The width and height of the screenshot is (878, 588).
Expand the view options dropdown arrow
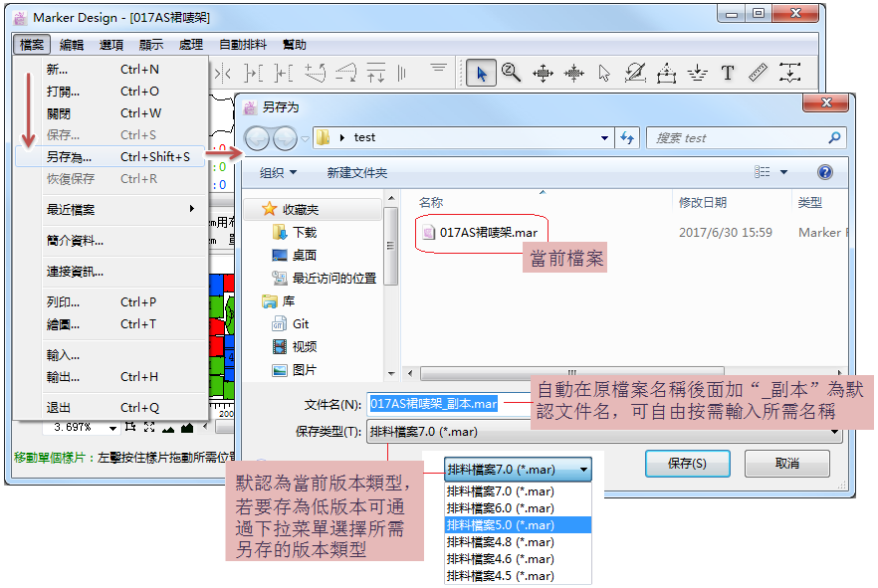click(784, 172)
